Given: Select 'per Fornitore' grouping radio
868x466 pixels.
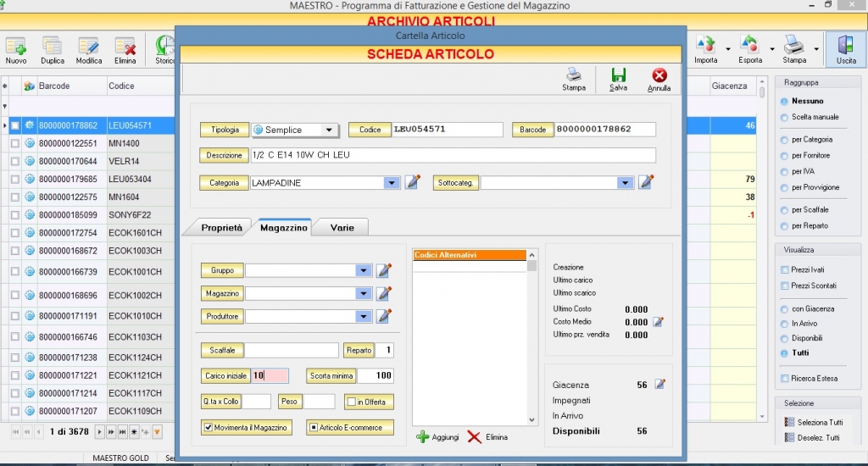Looking at the screenshot, I should coord(784,156).
